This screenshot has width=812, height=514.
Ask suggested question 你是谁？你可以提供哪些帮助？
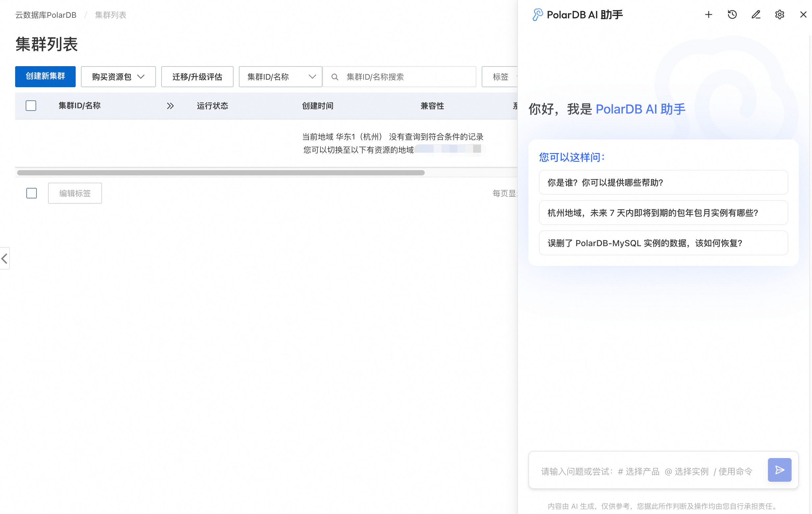(x=663, y=182)
